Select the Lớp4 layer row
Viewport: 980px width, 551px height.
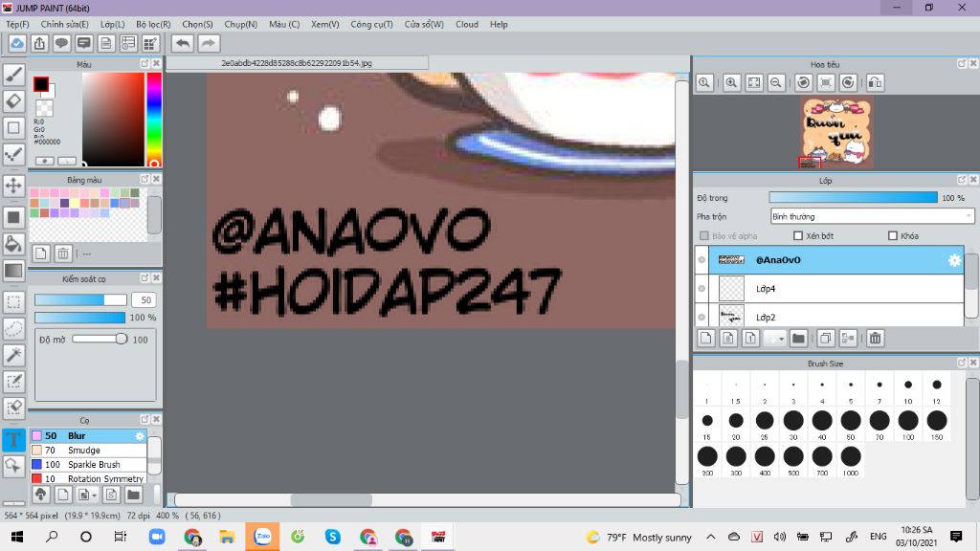click(835, 289)
